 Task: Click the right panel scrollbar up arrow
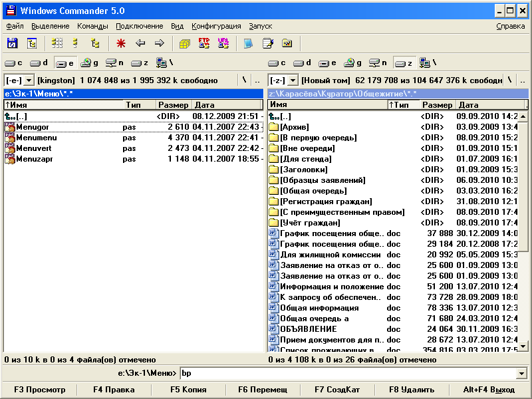[x=523, y=116]
